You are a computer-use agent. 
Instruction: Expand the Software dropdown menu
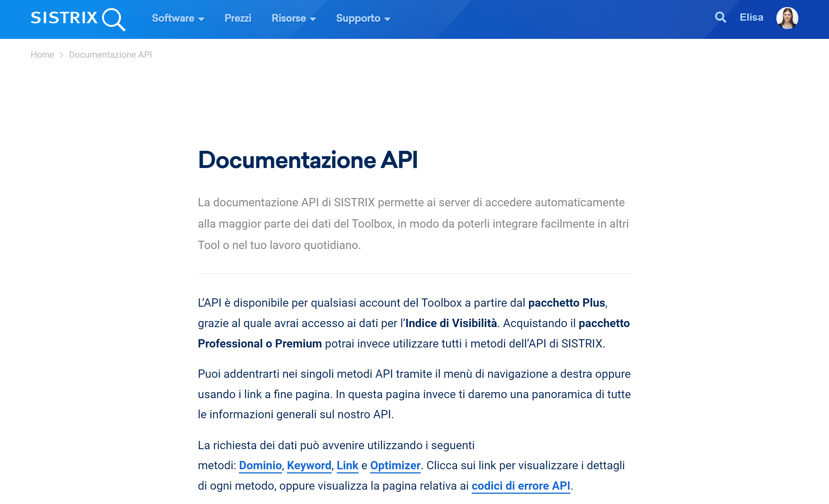[x=178, y=18]
